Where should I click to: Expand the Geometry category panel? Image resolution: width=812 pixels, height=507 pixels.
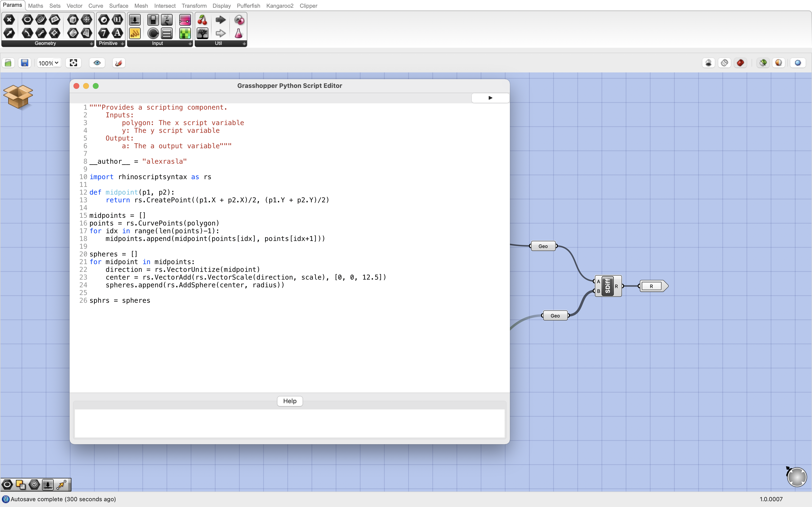tap(91, 44)
